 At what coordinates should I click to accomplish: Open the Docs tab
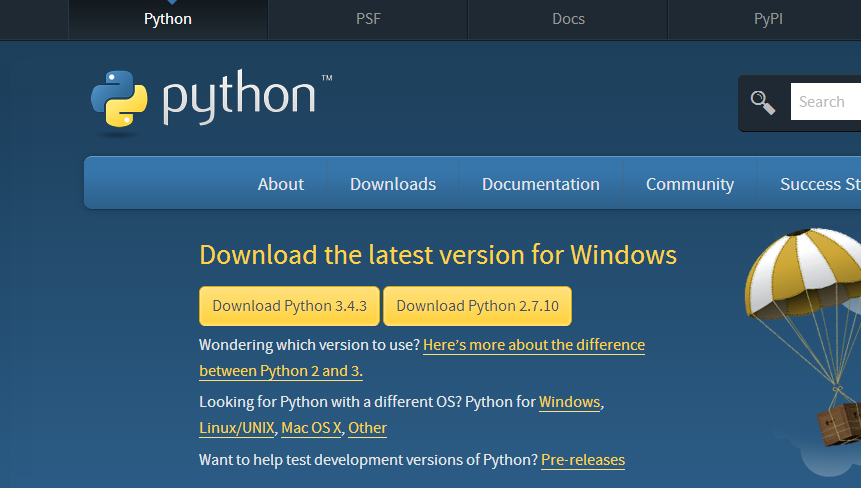pos(568,19)
